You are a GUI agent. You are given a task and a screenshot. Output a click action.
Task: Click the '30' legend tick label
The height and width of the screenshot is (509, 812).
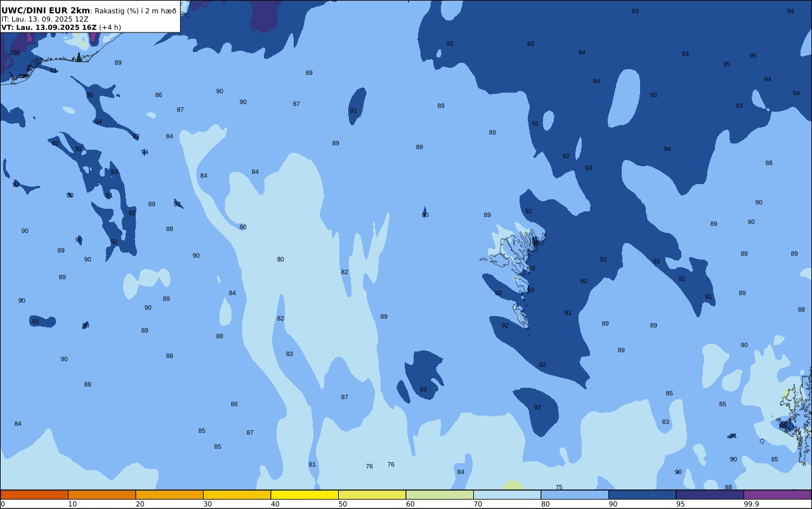point(207,504)
